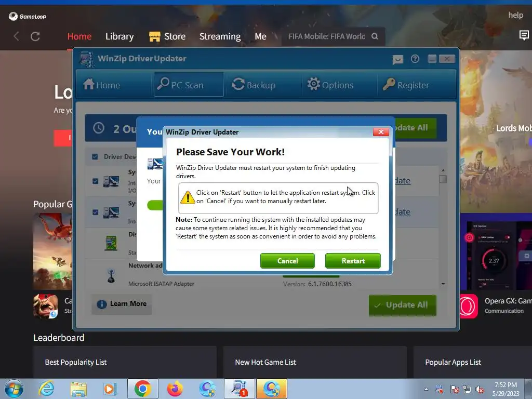532x399 pixels.
Task: Click the magnifier search icon in GameLoop
Action: pyautogui.click(x=375, y=36)
